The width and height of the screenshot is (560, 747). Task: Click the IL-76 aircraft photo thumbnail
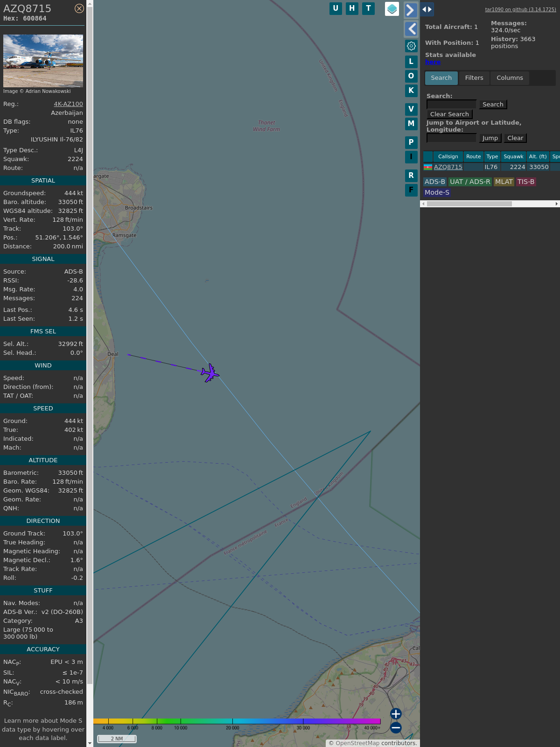pyautogui.click(x=43, y=61)
